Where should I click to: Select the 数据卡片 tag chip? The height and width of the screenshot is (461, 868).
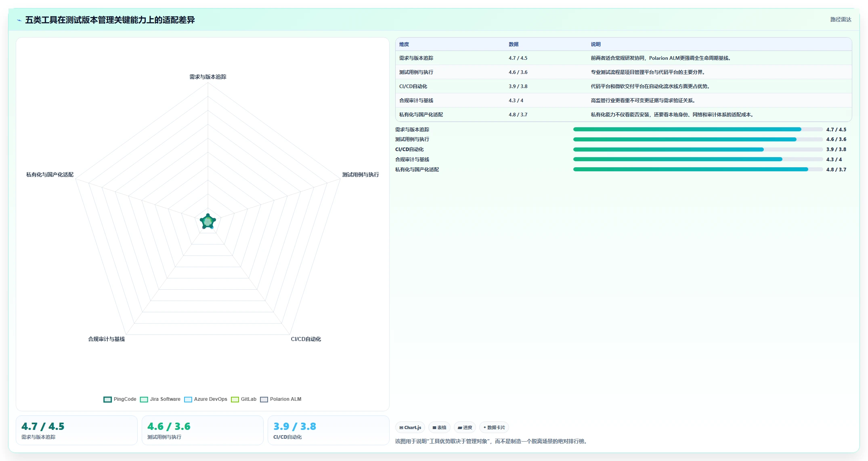click(494, 427)
